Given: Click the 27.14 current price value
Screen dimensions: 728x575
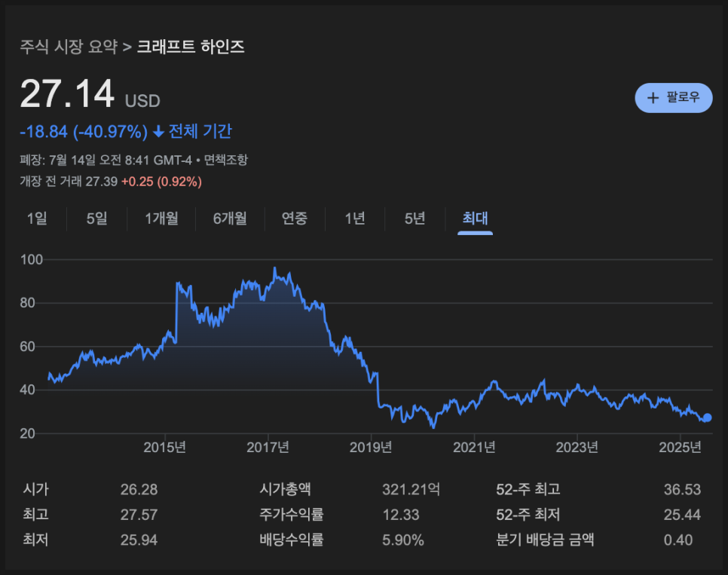Looking at the screenshot, I should [x=67, y=93].
